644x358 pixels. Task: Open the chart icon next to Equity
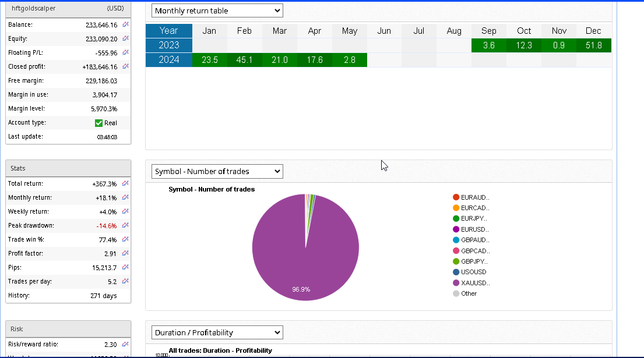125,39
